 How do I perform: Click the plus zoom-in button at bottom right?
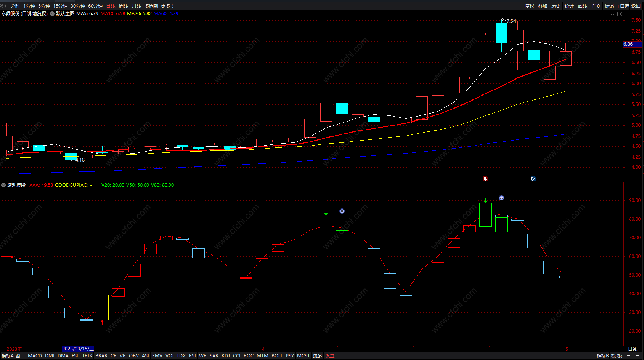(x=628, y=356)
